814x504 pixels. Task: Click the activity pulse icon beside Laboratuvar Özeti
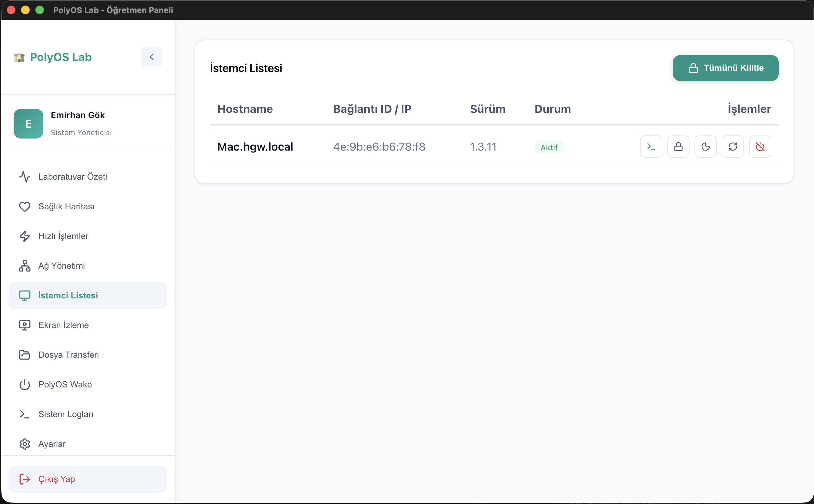tap(25, 177)
